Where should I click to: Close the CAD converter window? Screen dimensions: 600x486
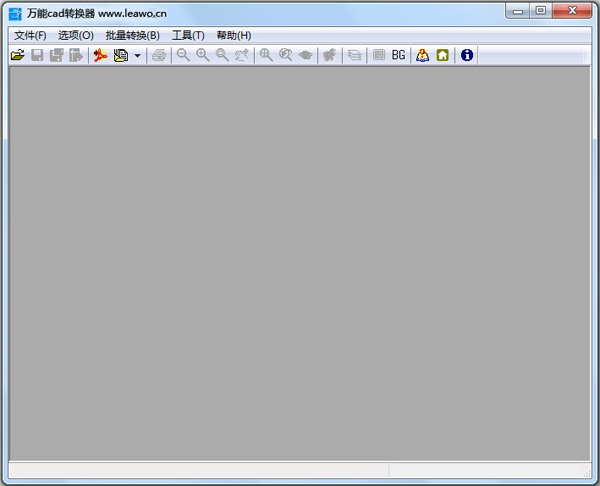click(572, 11)
